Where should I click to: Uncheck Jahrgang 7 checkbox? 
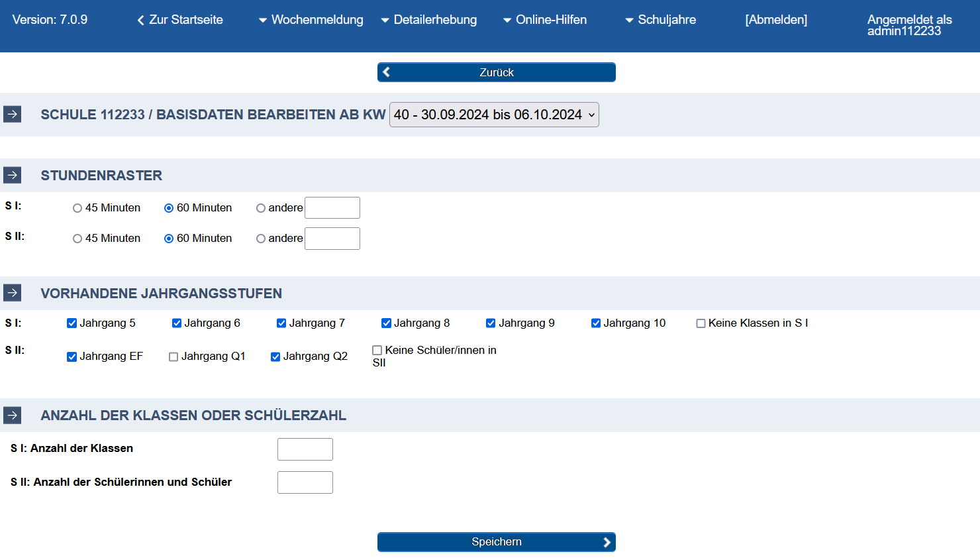[x=281, y=323]
